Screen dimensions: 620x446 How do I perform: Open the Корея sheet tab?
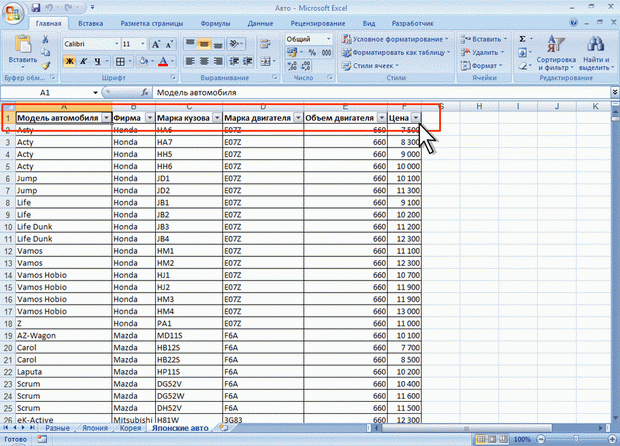click(x=130, y=428)
